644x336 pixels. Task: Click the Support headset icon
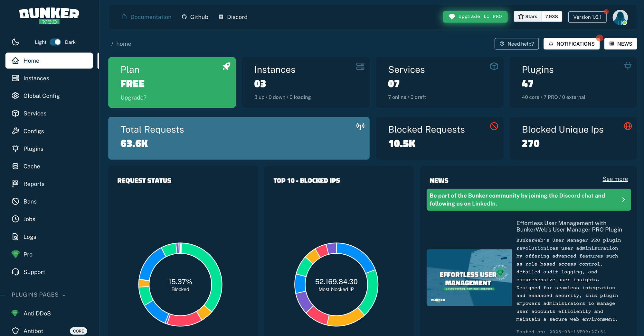[x=15, y=272]
